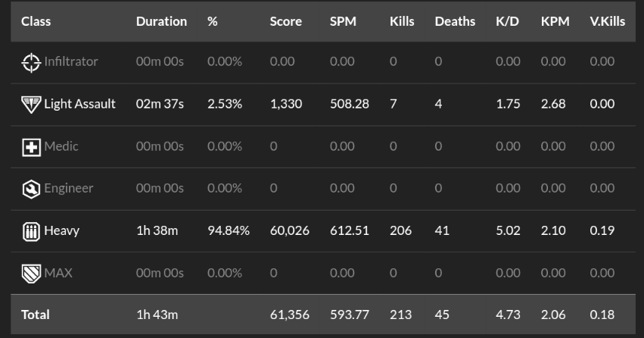Click the Heavy class ammo icon
Viewport: 644px width, 338px height.
pyautogui.click(x=31, y=231)
